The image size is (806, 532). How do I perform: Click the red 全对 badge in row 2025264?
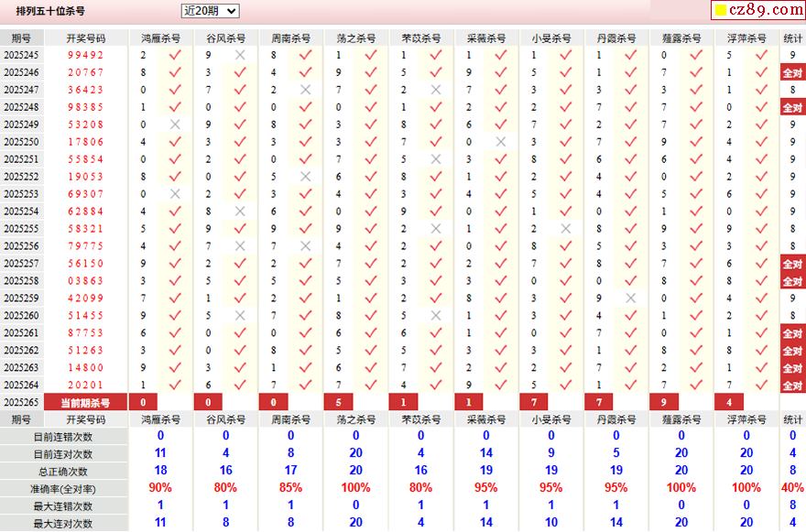point(792,385)
